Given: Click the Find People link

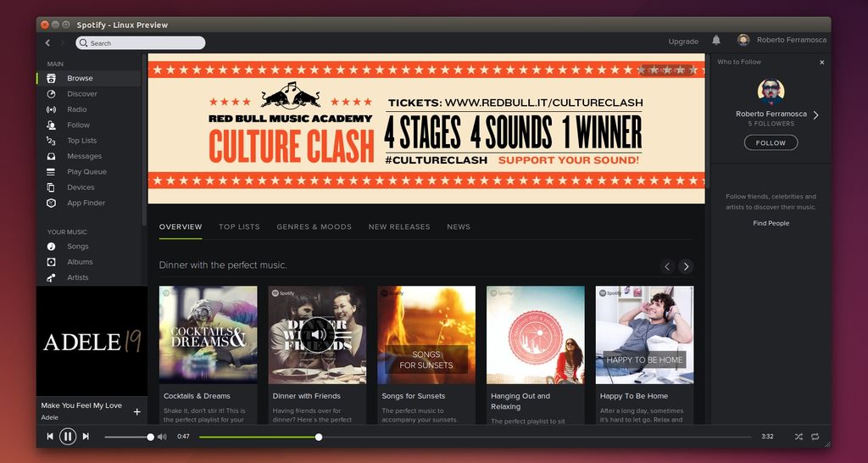Looking at the screenshot, I should point(771,223).
